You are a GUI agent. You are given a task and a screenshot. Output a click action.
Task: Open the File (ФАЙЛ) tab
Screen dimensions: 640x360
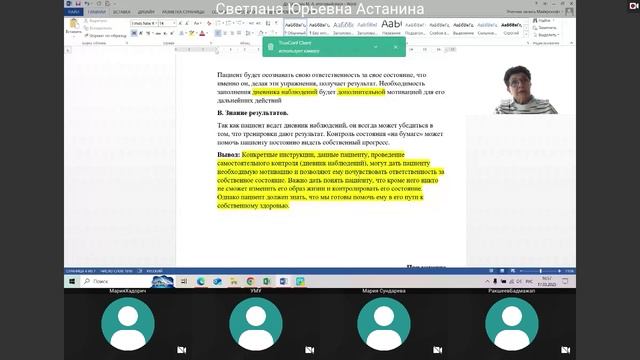coord(73,12)
